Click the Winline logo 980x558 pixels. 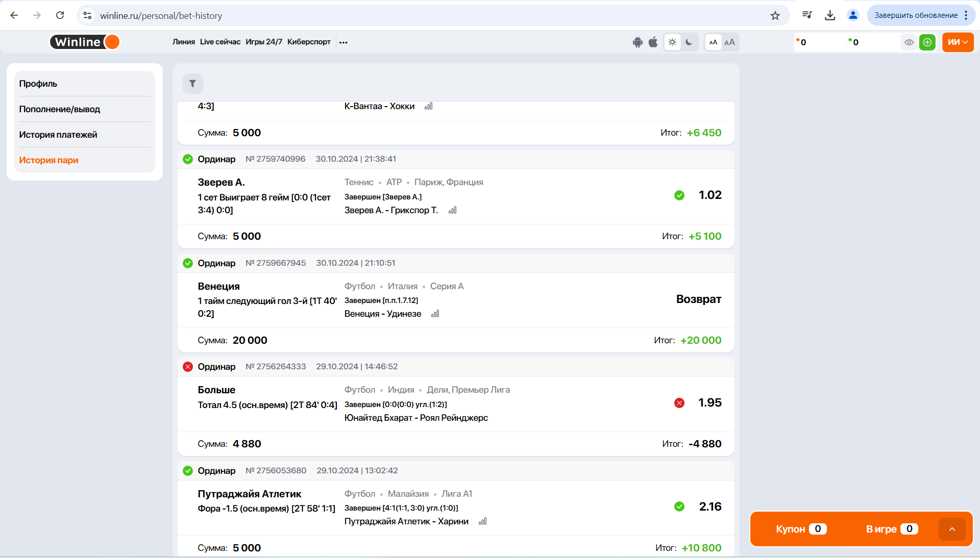click(x=85, y=42)
